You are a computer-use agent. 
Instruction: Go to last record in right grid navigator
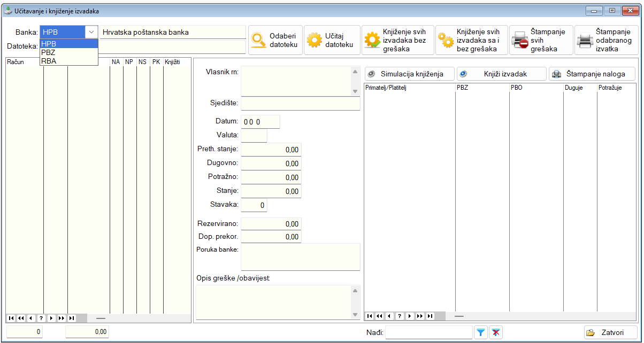(x=430, y=316)
